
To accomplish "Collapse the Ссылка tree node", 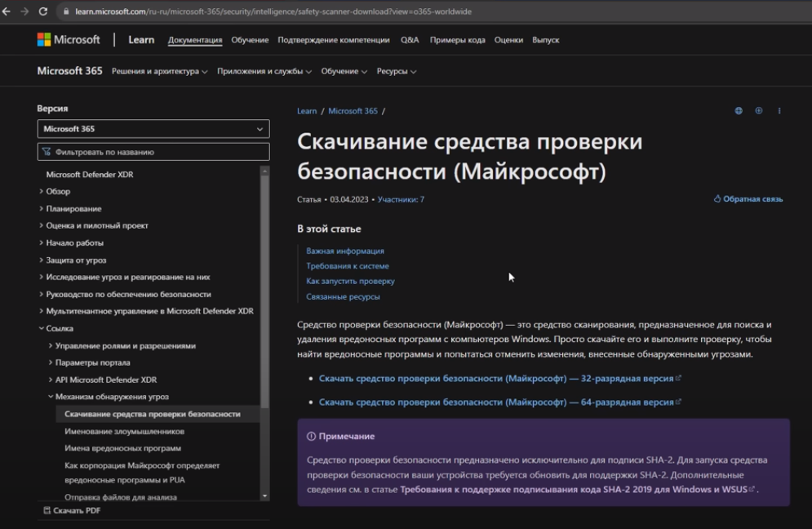I will pyautogui.click(x=42, y=328).
